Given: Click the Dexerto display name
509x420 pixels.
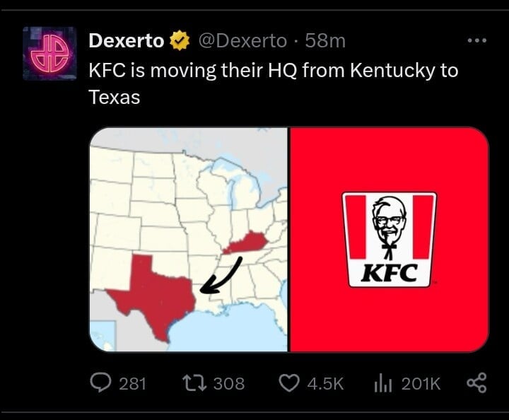Looking at the screenshot, I should 127,42.
